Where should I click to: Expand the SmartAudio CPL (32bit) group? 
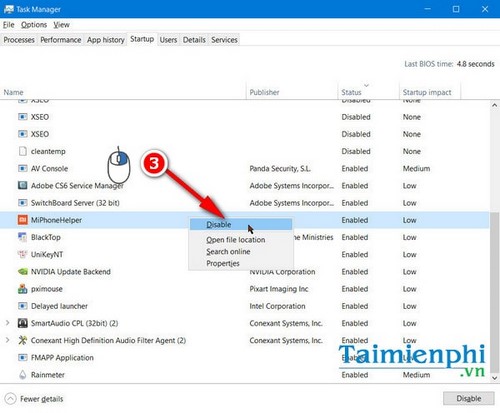coord(7,323)
